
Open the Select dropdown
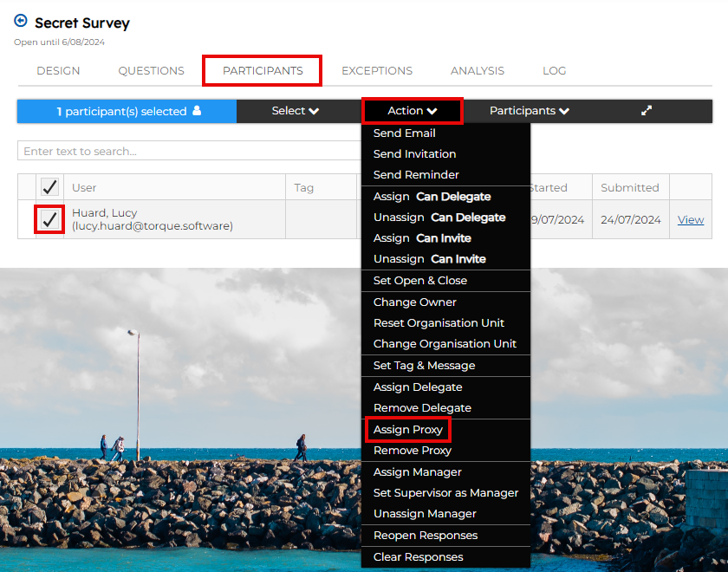[x=295, y=111]
